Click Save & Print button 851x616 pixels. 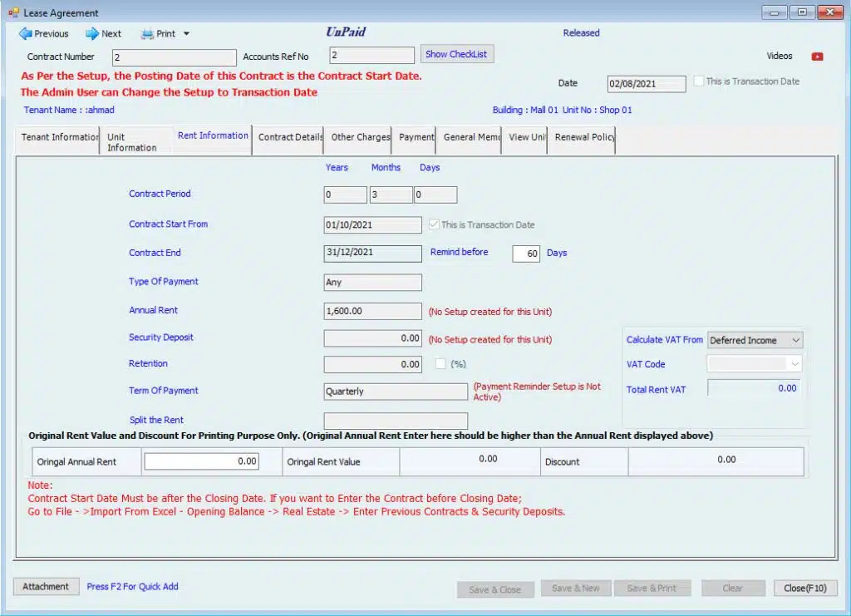pos(652,589)
